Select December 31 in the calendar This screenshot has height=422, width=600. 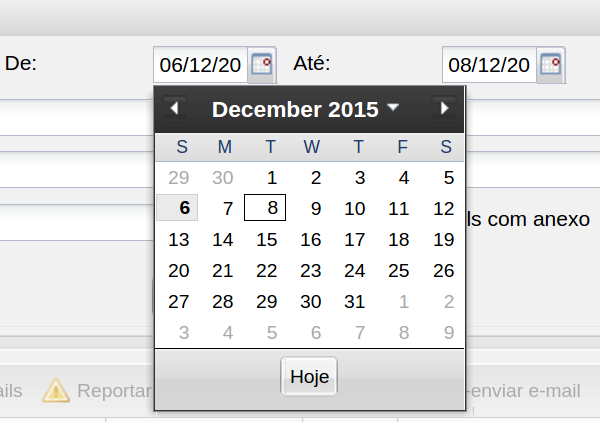tap(354, 301)
